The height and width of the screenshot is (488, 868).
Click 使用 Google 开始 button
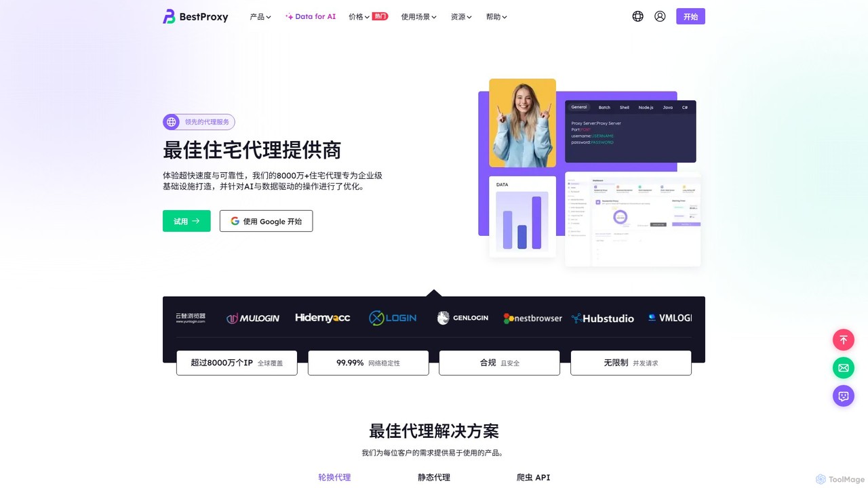[266, 221]
